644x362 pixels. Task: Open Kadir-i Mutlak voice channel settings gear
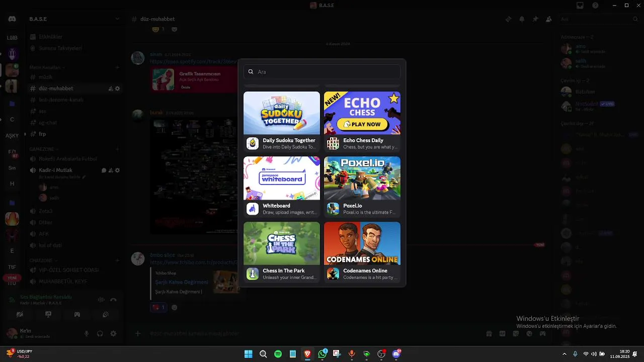click(x=117, y=170)
